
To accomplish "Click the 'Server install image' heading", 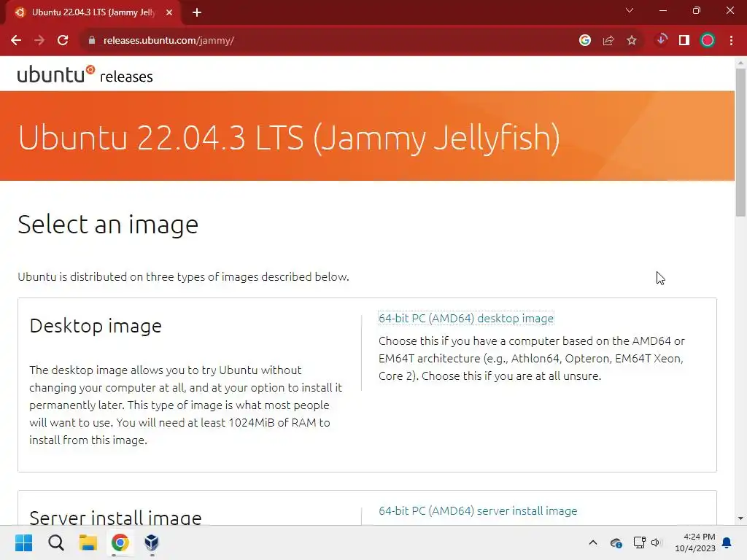I will click(115, 517).
